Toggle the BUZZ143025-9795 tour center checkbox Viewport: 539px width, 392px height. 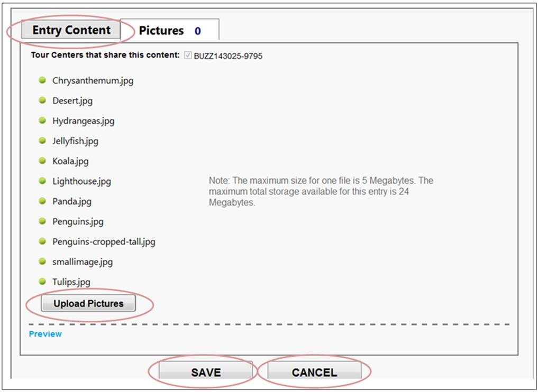pos(188,55)
